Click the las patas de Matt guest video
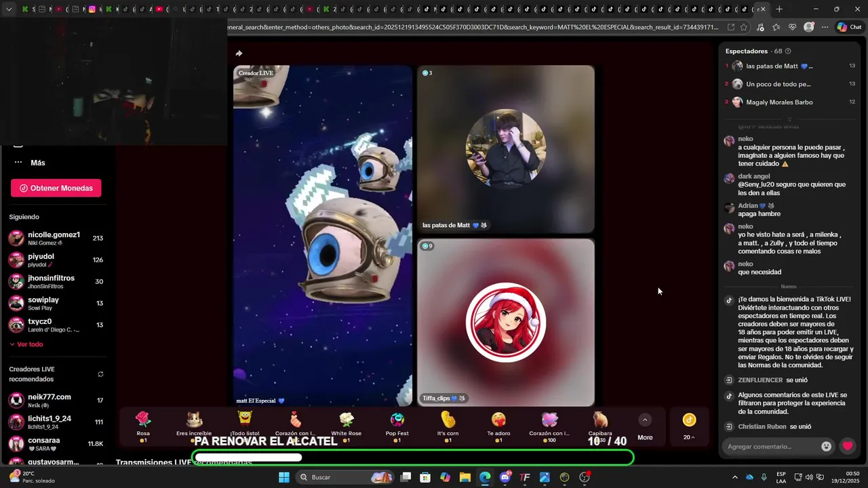Image resolution: width=868 pixels, height=488 pixels. (506, 149)
